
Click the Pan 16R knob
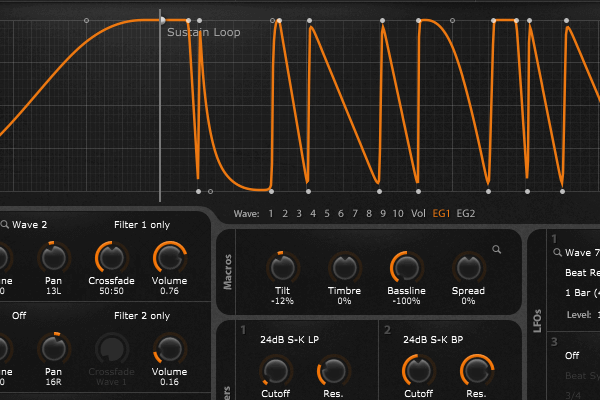pyautogui.click(x=54, y=349)
